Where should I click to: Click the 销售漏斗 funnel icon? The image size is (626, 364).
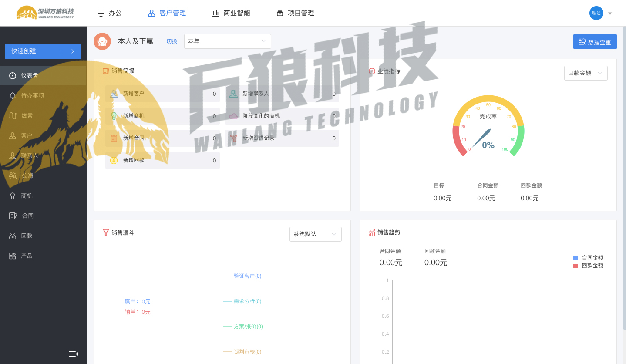coord(106,233)
